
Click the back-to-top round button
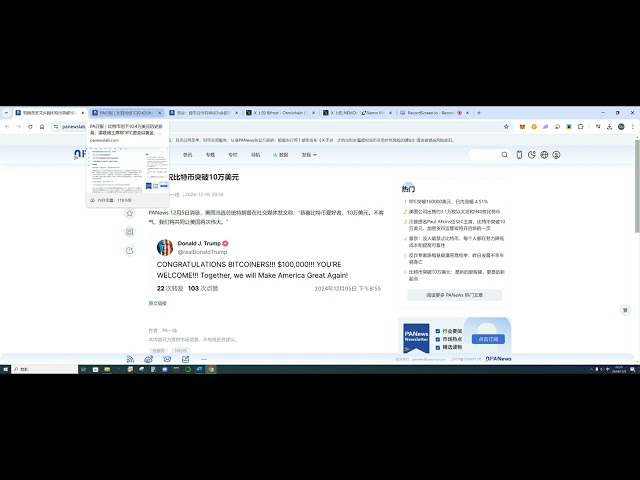pos(625,310)
